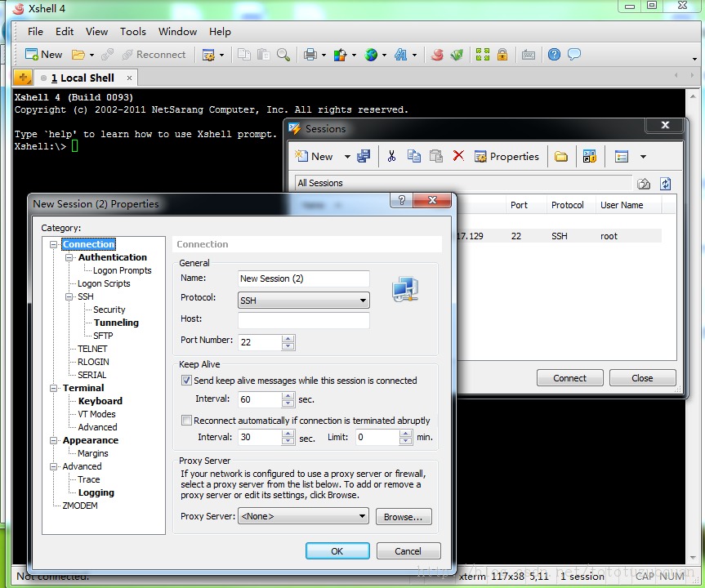Expand the SSH node in the Category tree
The image size is (705, 588).
coord(69,296)
